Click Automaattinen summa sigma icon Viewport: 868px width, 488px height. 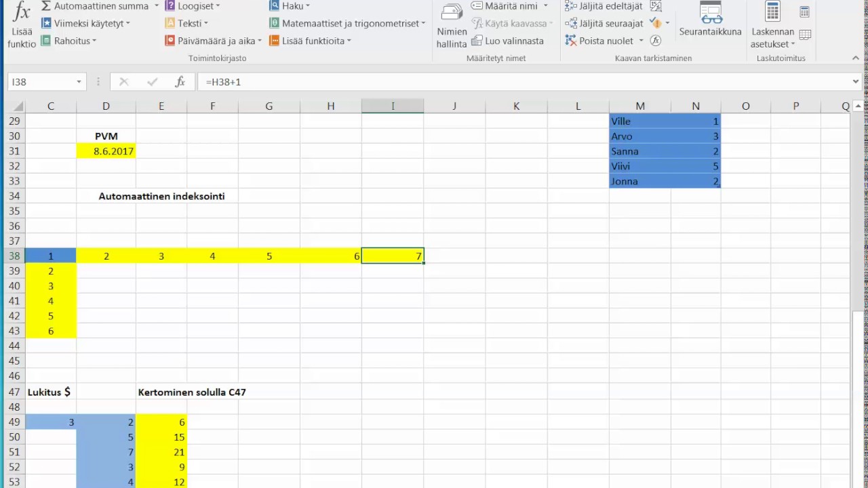(x=45, y=6)
